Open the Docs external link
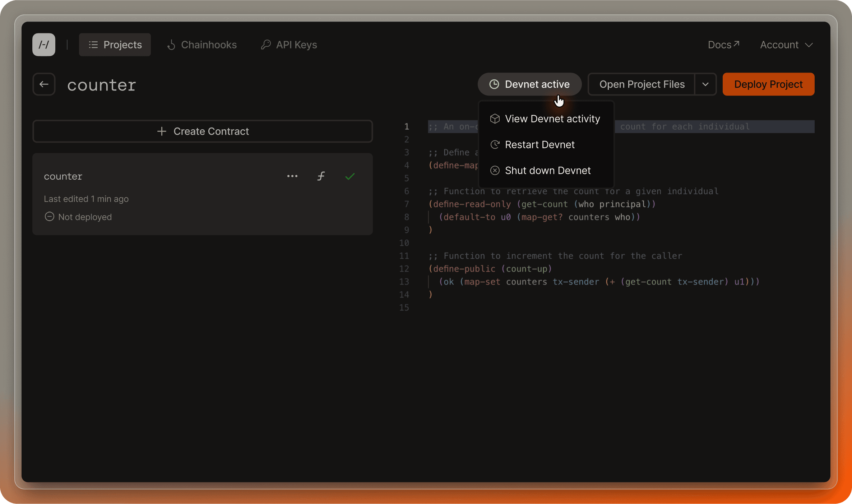852x504 pixels. pos(723,45)
